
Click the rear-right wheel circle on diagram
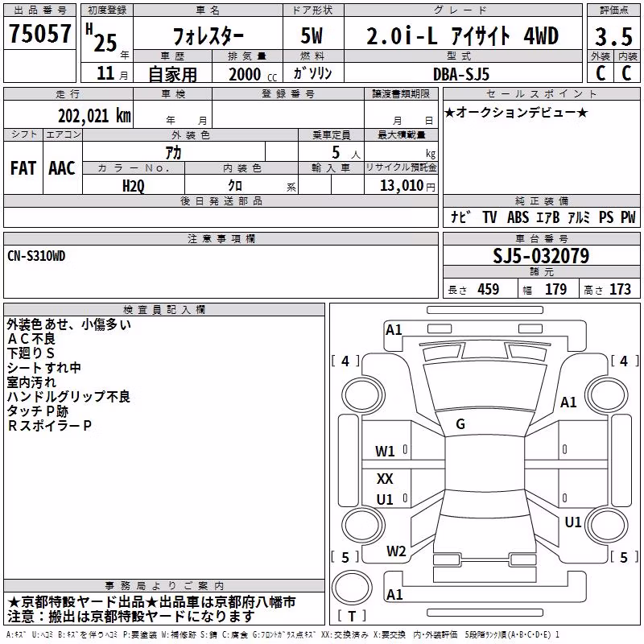[x=607, y=525]
